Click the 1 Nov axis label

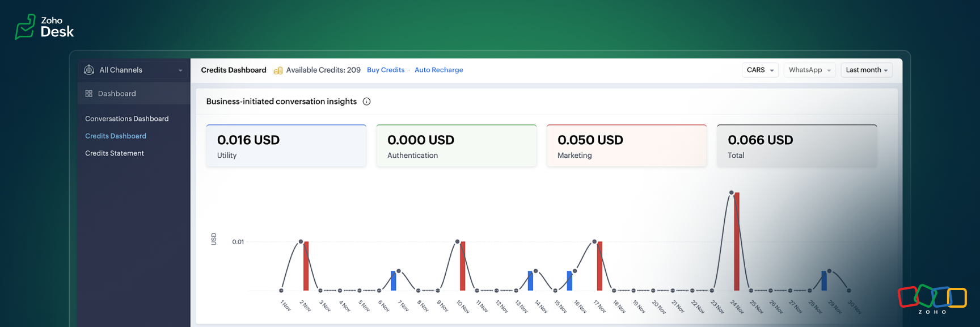(285, 305)
